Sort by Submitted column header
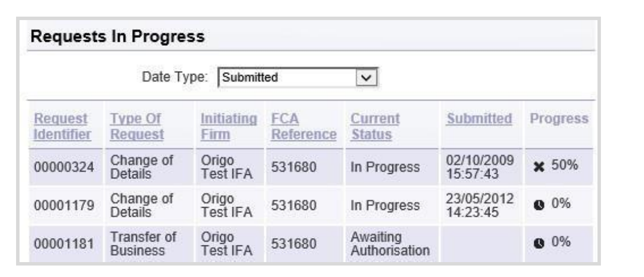 click(x=479, y=119)
